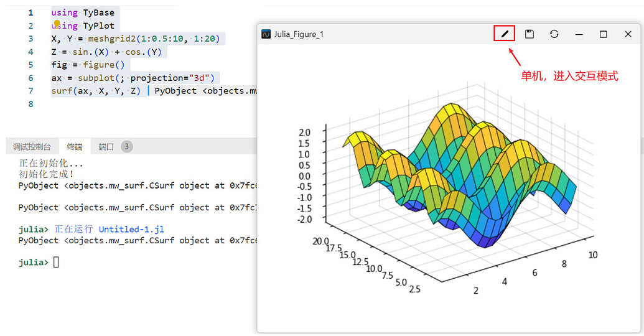
Task: Click the pencil icon to enter interactive mode
Action: point(505,34)
